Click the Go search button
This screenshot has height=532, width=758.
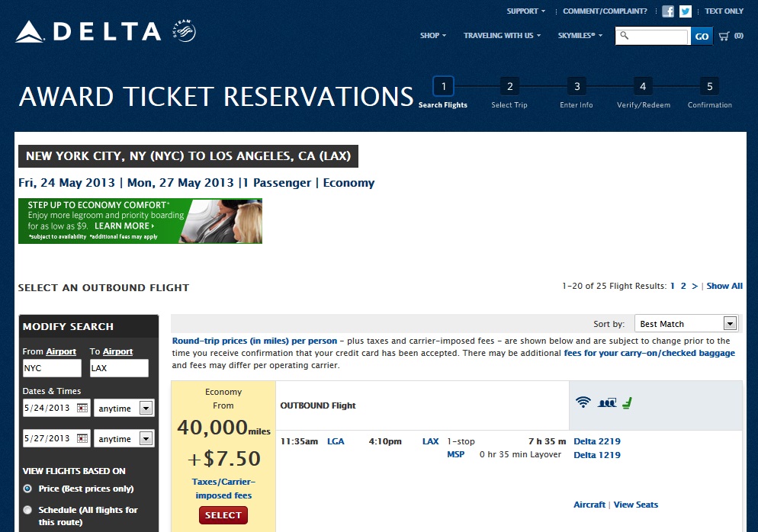tap(702, 36)
